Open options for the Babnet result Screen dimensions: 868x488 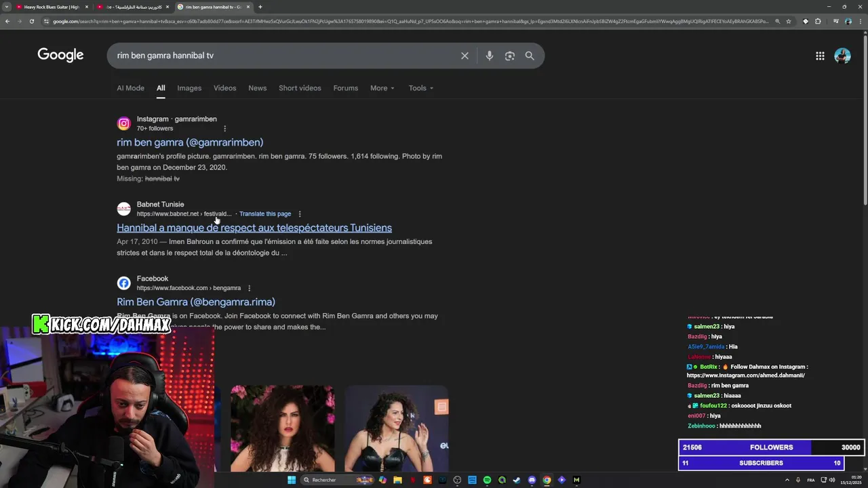(x=300, y=213)
